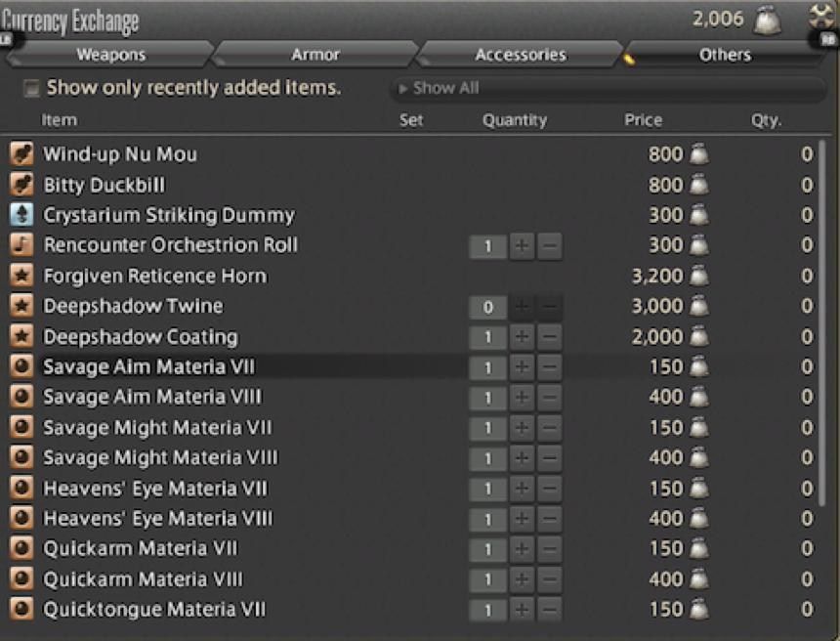Increase quantity for Deepshadow Coating
Viewport: 840px width, 641px height.
(x=522, y=338)
